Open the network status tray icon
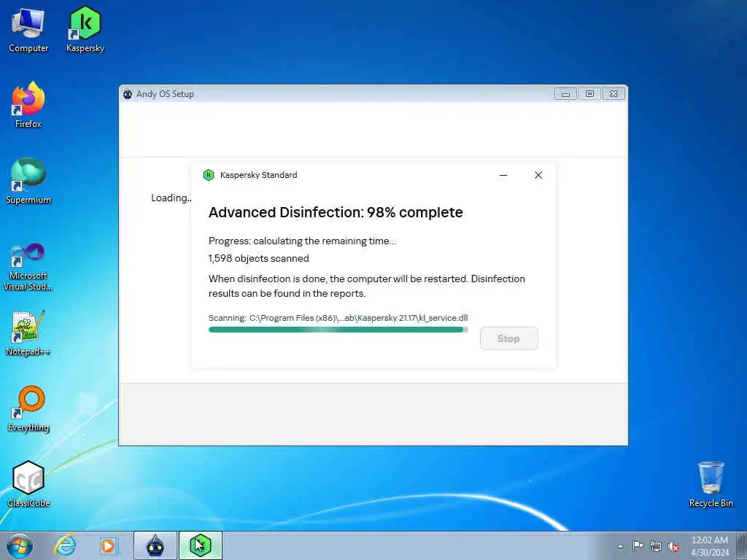Screen dimensions: 747x560 (x=656, y=546)
